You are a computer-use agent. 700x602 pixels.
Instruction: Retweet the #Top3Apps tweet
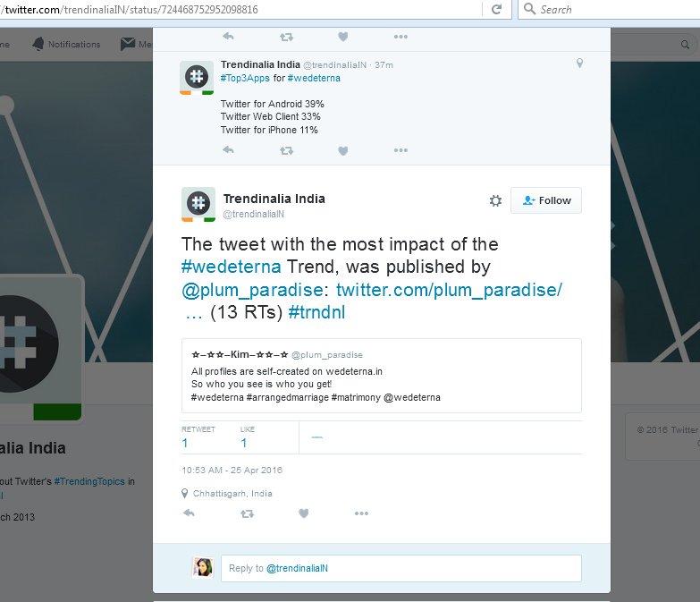(x=286, y=151)
